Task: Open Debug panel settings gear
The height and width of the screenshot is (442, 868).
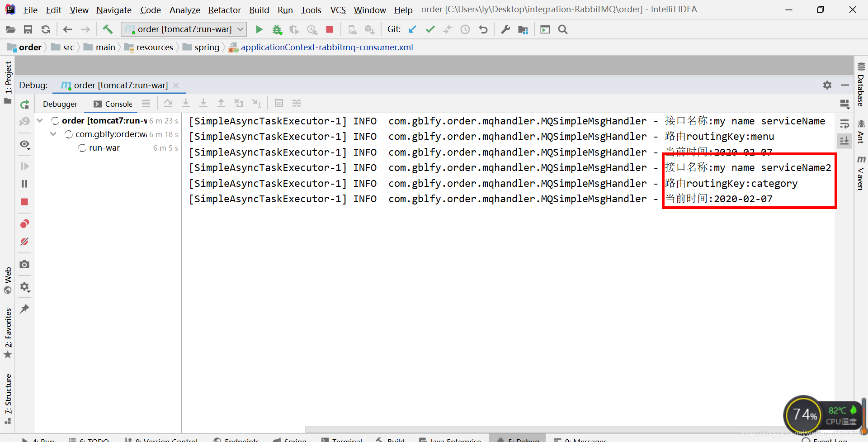Action: click(x=827, y=85)
